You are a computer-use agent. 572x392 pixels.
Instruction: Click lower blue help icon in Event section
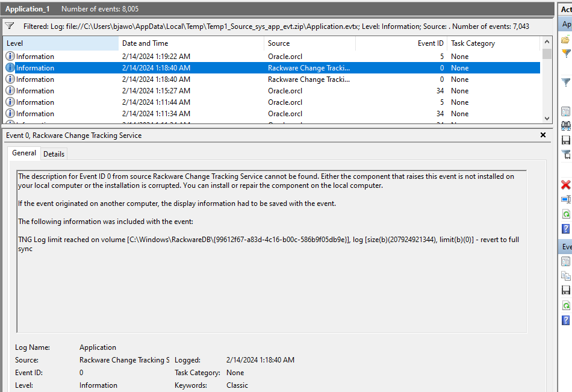tap(566, 320)
